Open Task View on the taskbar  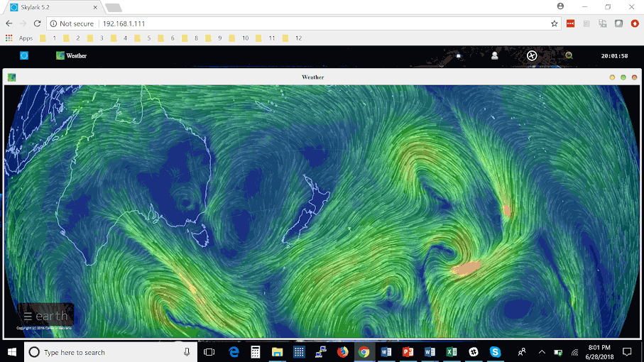(x=209, y=352)
